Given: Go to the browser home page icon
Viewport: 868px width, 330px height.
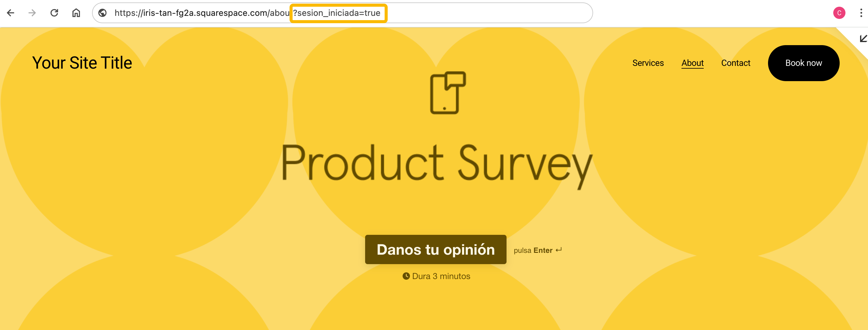Looking at the screenshot, I should coord(76,13).
